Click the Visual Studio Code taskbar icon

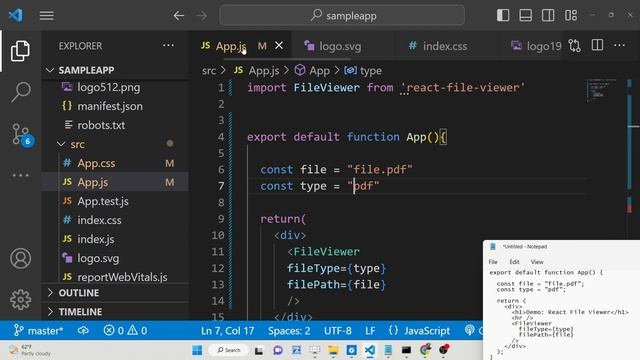[370, 350]
